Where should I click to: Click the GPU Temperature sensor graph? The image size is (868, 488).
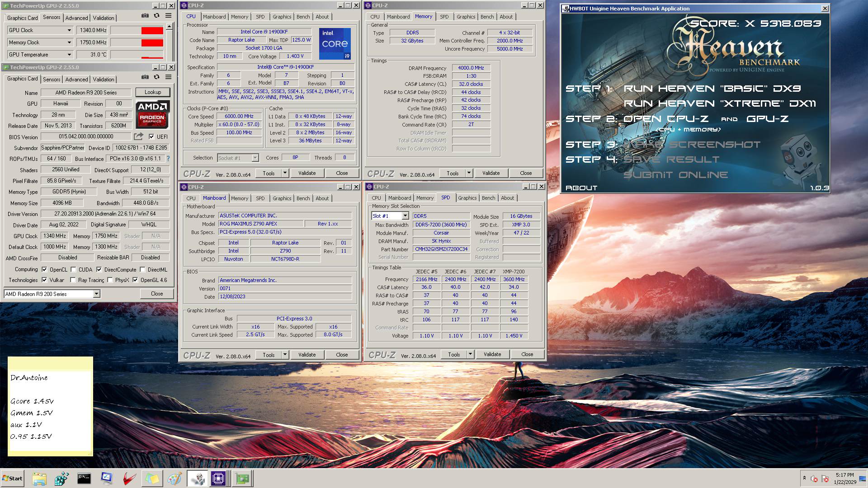137,55
